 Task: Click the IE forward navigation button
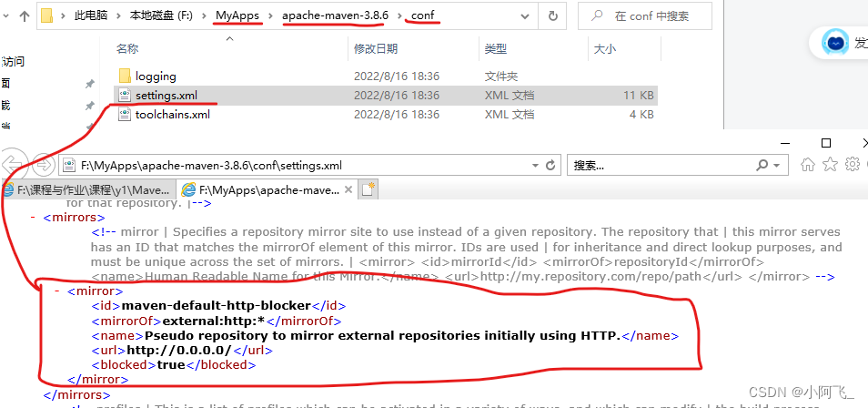point(43,165)
